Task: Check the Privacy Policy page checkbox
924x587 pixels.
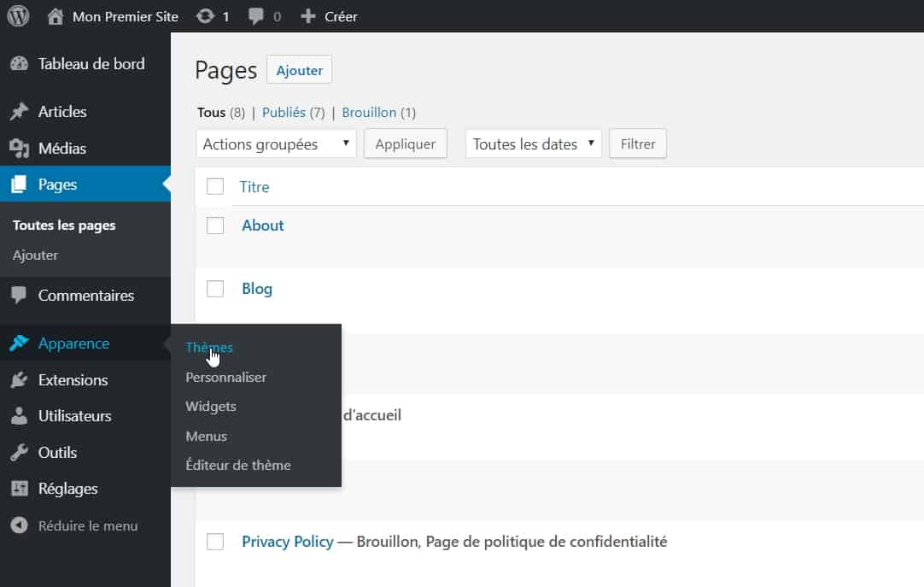Action: [215, 542]
